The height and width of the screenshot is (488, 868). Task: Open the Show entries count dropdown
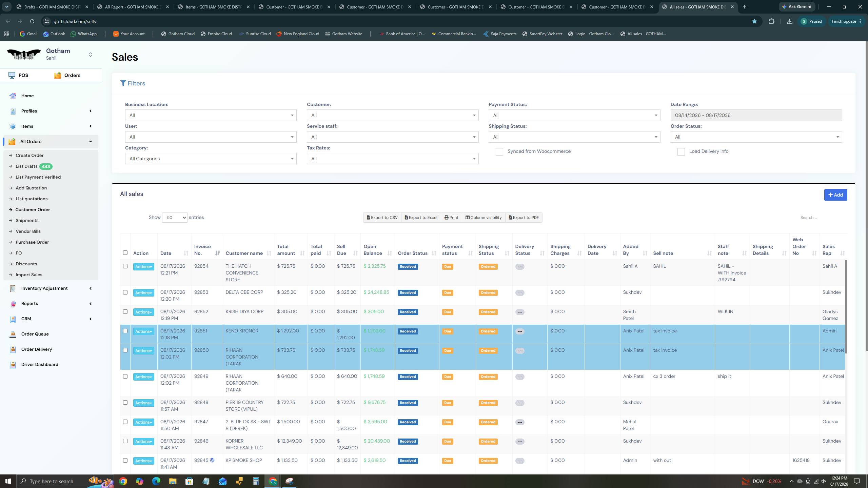click(175, 218)
